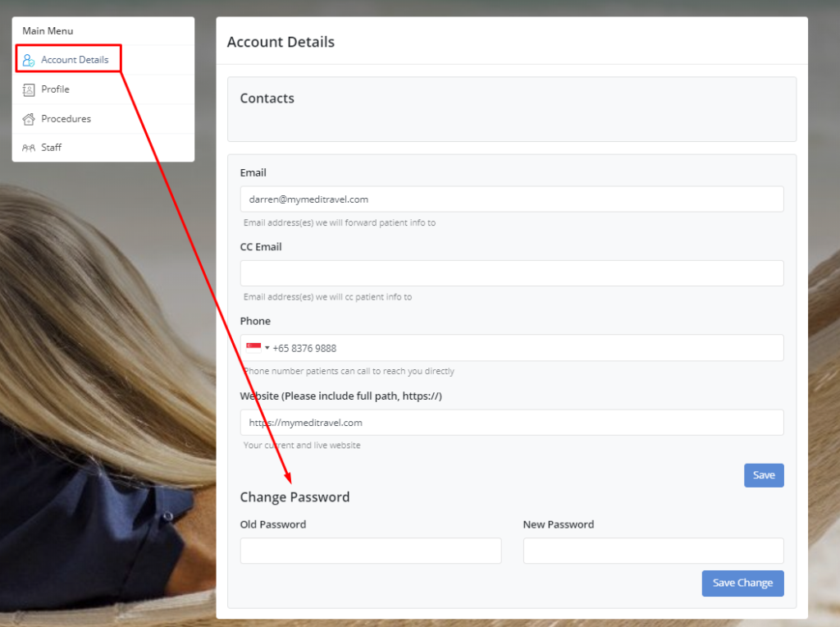Click into the CC Email field
This screenshot has width=840, height=627.
click(512, 273)
